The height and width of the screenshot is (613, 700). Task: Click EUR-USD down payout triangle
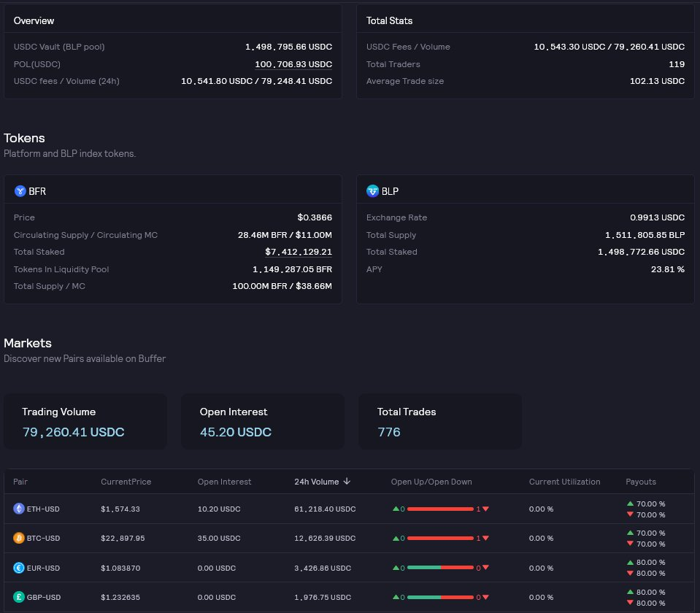[631, 573]
